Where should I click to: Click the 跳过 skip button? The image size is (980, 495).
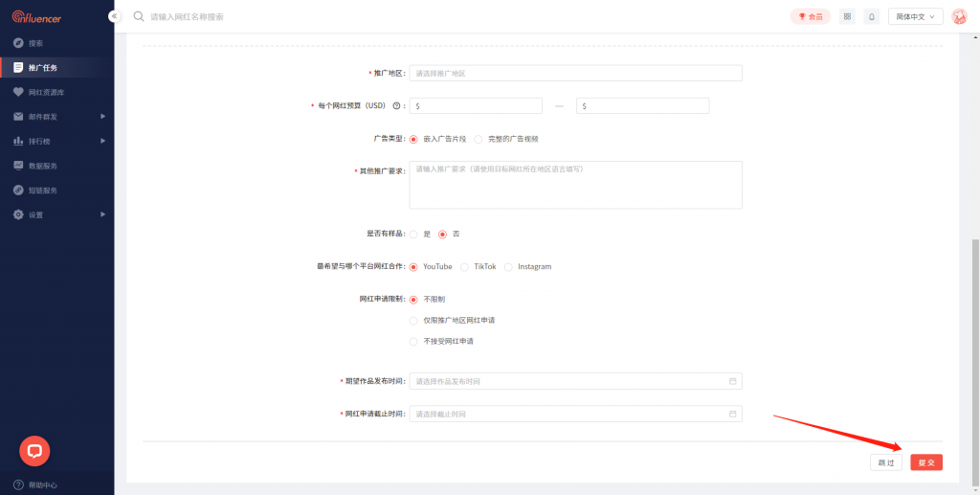point(885,462)
